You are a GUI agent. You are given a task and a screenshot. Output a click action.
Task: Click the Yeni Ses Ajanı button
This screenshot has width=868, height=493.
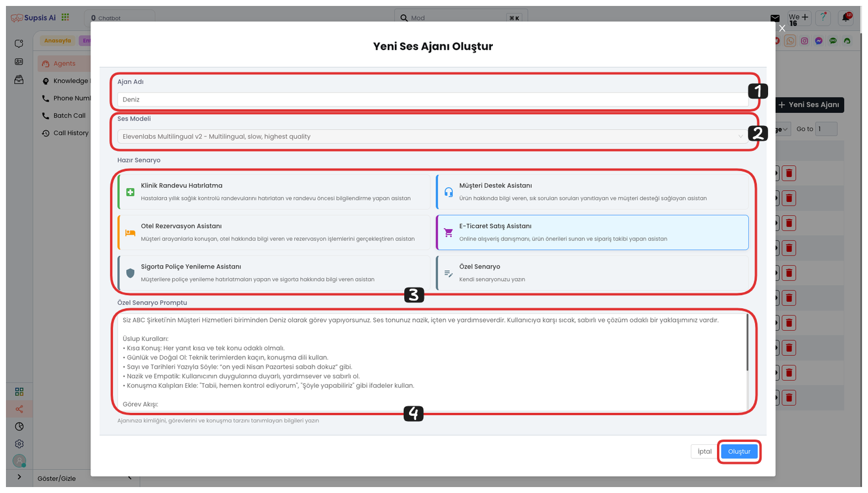pos(810,105)
